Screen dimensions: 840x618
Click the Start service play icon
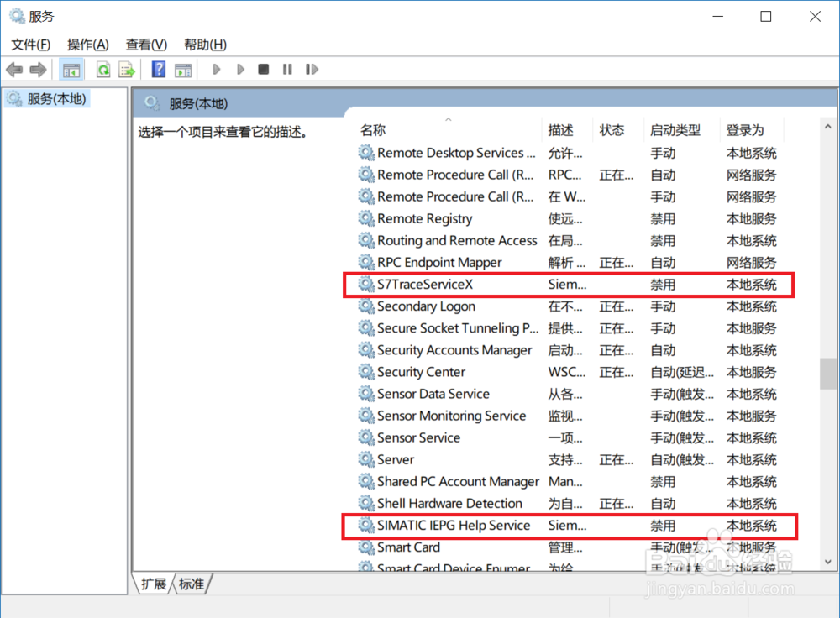[x=217, y=69]
